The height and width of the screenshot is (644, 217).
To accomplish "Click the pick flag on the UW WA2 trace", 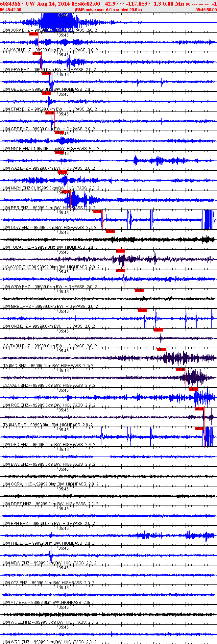I will pyautogui.click(x=60, y=152).
